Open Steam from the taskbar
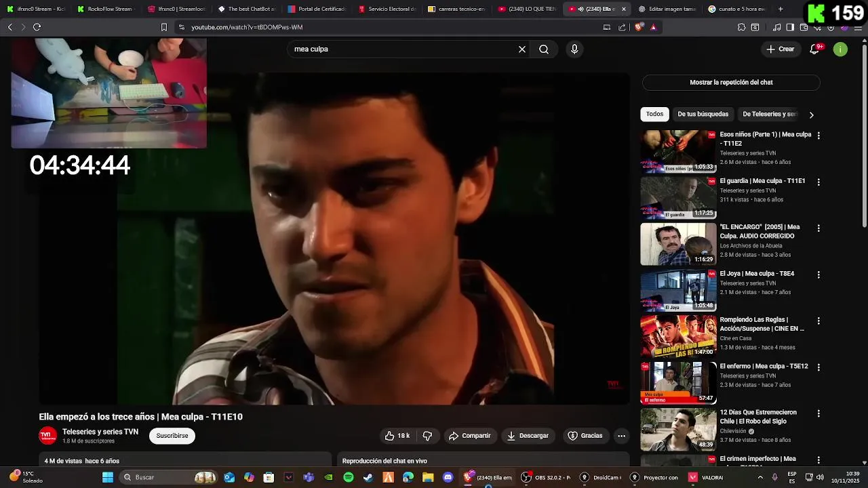 [368, 477]
